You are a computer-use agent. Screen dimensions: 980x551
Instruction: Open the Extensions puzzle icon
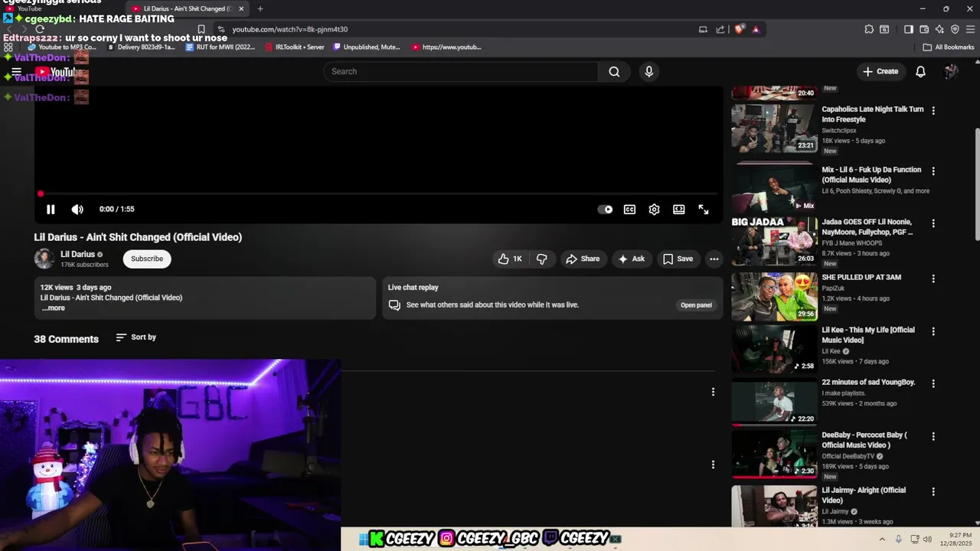click(869, 29)
